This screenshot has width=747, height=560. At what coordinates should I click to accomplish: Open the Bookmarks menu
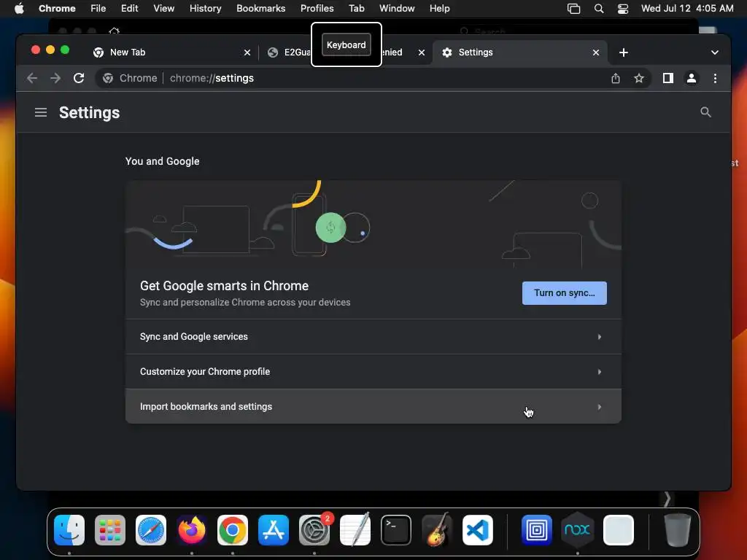(260, 8)
